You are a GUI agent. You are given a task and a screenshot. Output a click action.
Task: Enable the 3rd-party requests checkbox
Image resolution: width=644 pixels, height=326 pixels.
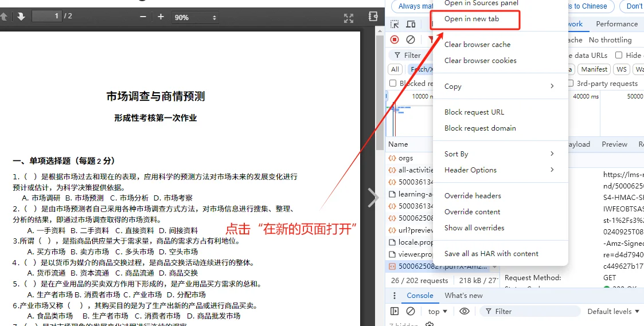coord(571,83)
